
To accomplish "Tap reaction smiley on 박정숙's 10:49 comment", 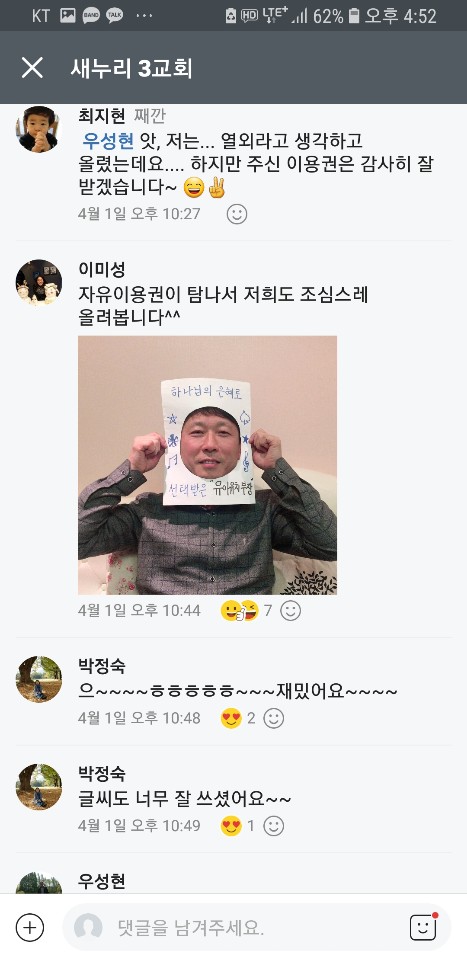I will 274,826.
